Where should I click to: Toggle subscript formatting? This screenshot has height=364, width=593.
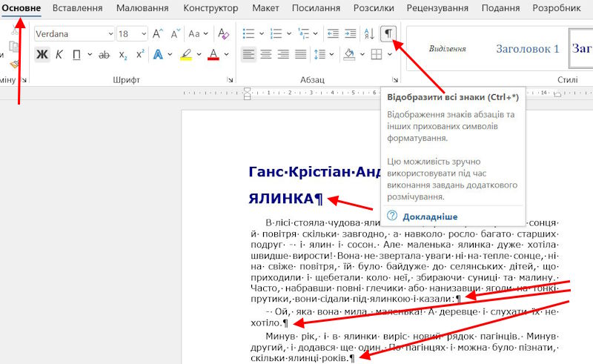point(123,55)
